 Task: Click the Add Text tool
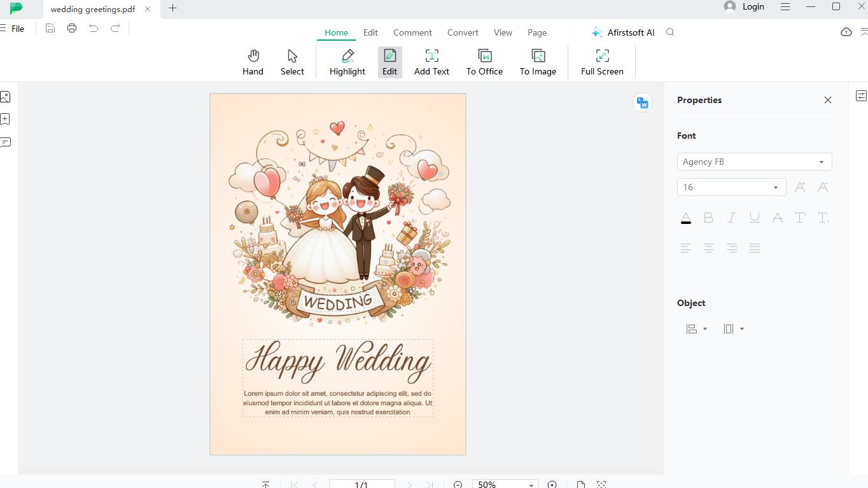click(x=431, y=62)
